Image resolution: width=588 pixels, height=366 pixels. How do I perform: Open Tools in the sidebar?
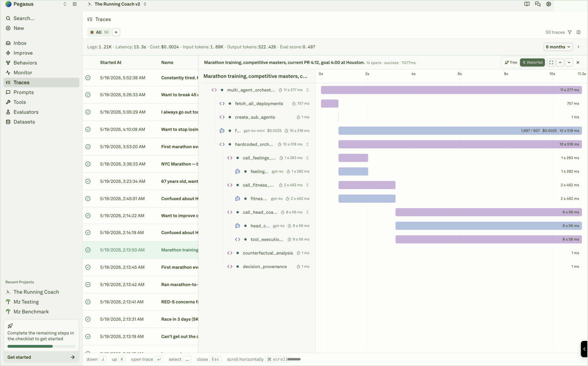tap(41, 102)
